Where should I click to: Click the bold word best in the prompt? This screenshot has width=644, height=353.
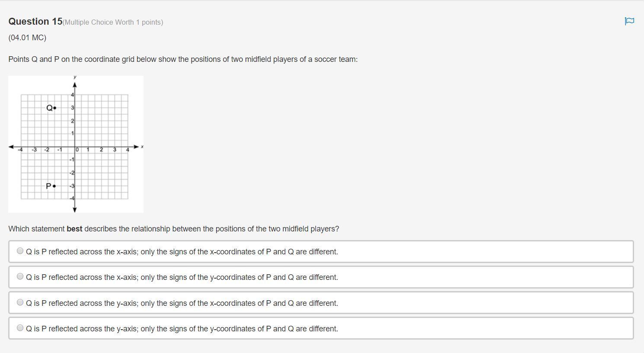tap(74, 229)
